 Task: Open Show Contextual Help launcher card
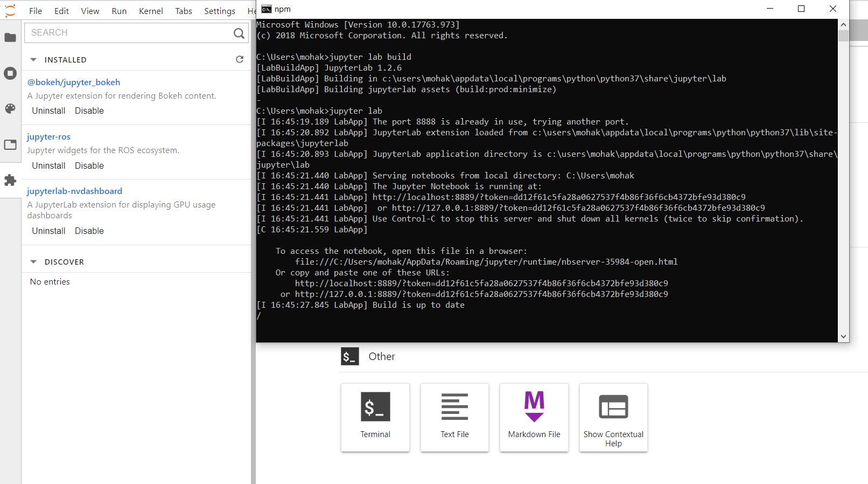pos(613,417)
